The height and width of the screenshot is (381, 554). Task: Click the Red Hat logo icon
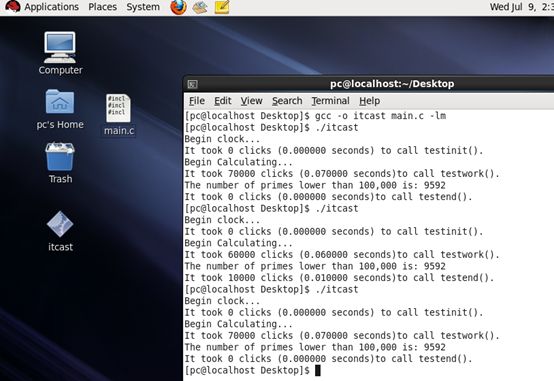13,7
